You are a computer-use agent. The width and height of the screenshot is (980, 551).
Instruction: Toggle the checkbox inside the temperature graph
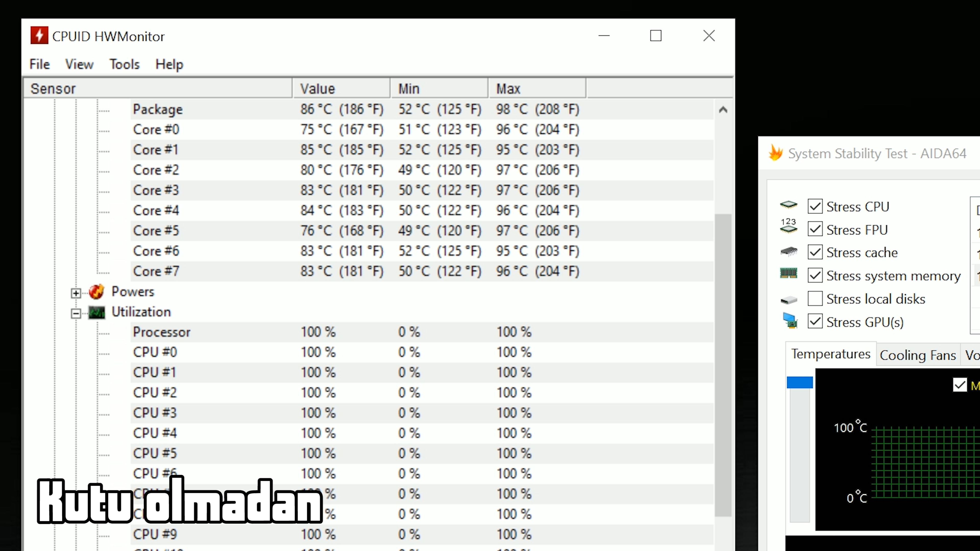960,385
